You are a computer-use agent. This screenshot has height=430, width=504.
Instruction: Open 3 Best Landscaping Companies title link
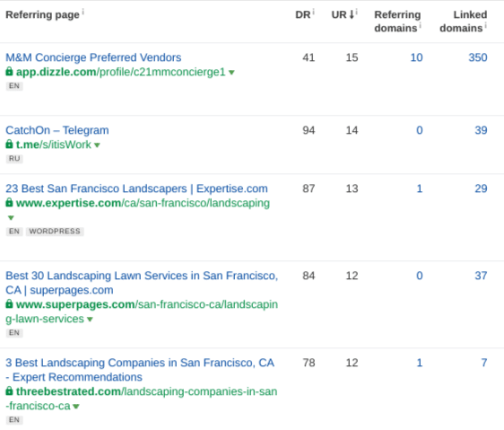tap(140, 370)
